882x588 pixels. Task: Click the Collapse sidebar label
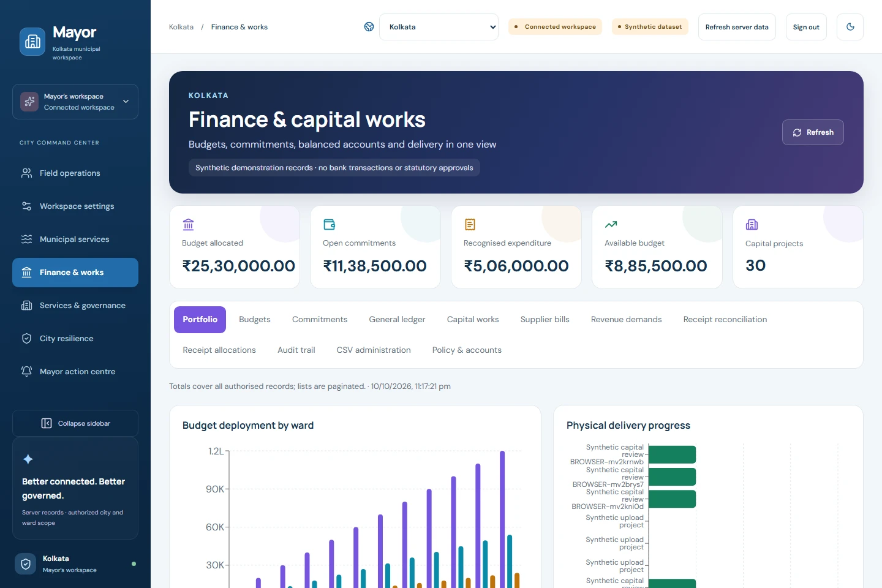click(84, 424)
